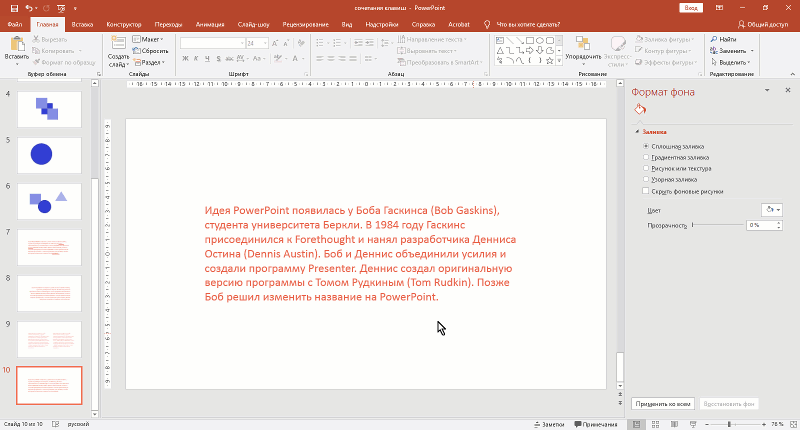
Task: Click Общий доступ share button
Action: click(763, 24)
